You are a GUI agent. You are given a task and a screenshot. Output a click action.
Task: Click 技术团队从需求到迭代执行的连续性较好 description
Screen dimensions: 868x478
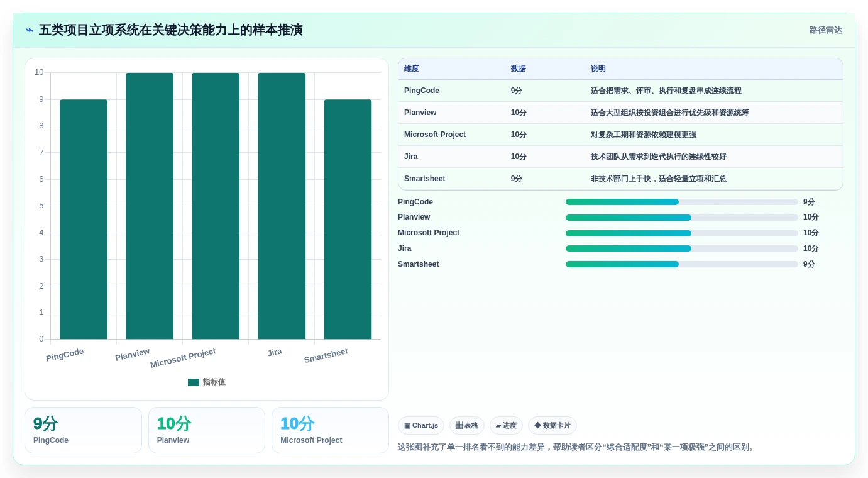click(659, 157)
